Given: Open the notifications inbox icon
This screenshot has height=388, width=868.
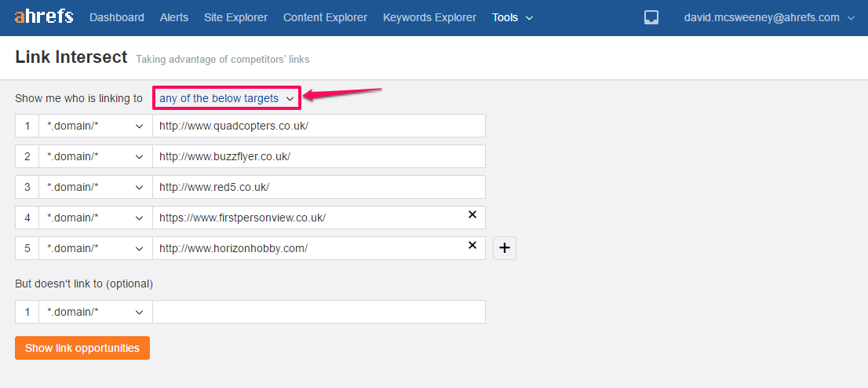Looking at the screenshot, I should pos(651,18).
